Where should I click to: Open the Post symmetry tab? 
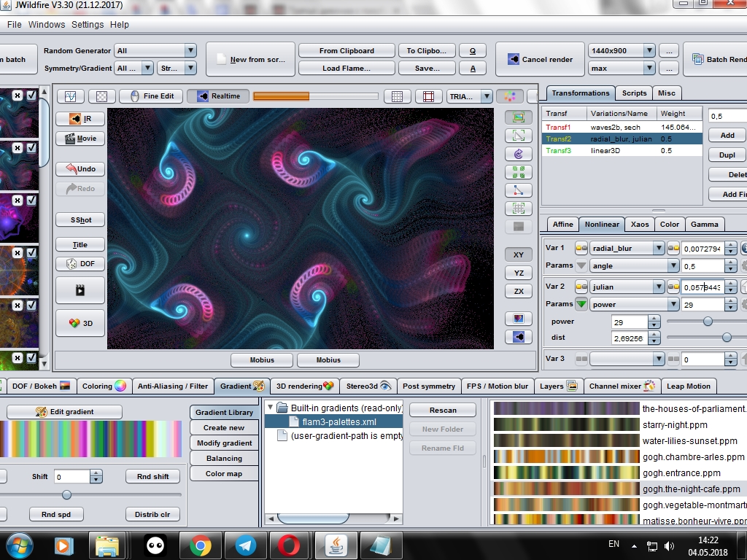[429, 386]
